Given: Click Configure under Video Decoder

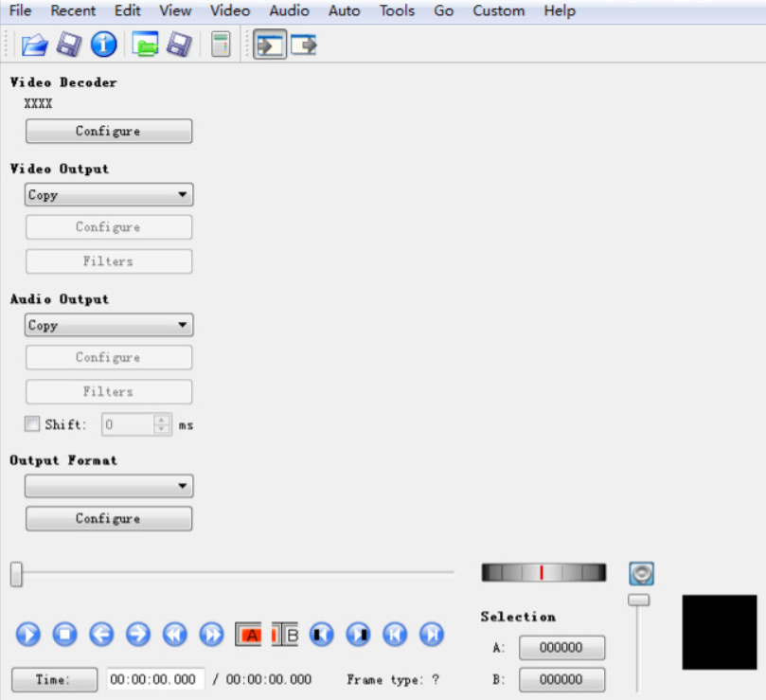Looking at the screenshot, I should (109, 131).
